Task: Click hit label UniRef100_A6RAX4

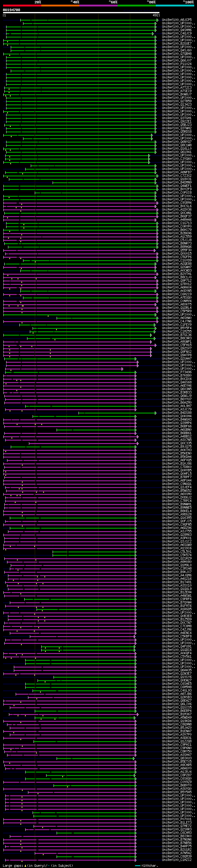Action: (x=177, y=287)
